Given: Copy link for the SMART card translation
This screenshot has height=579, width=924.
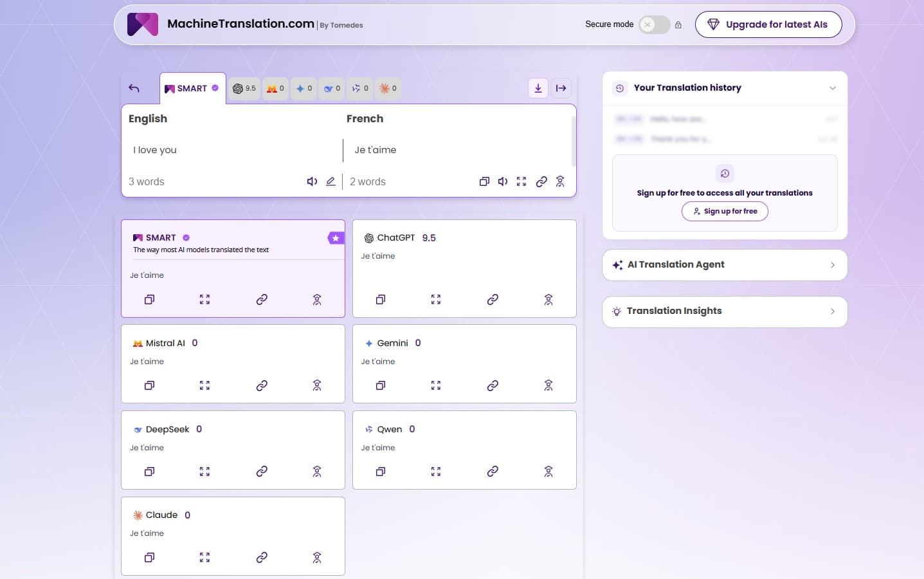Looking at the screenshot, I should (262, 299).
